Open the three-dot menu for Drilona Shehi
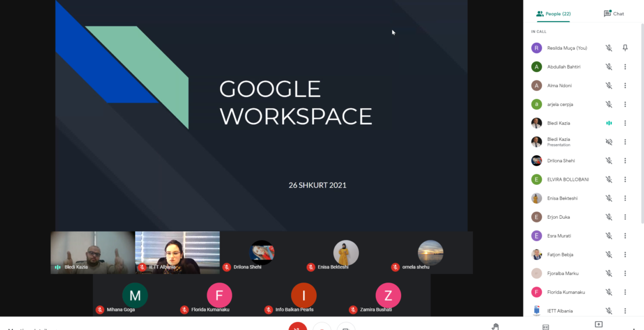Image resolution: width=644 pixels, height=330 pixels. [x=625, y=160]
